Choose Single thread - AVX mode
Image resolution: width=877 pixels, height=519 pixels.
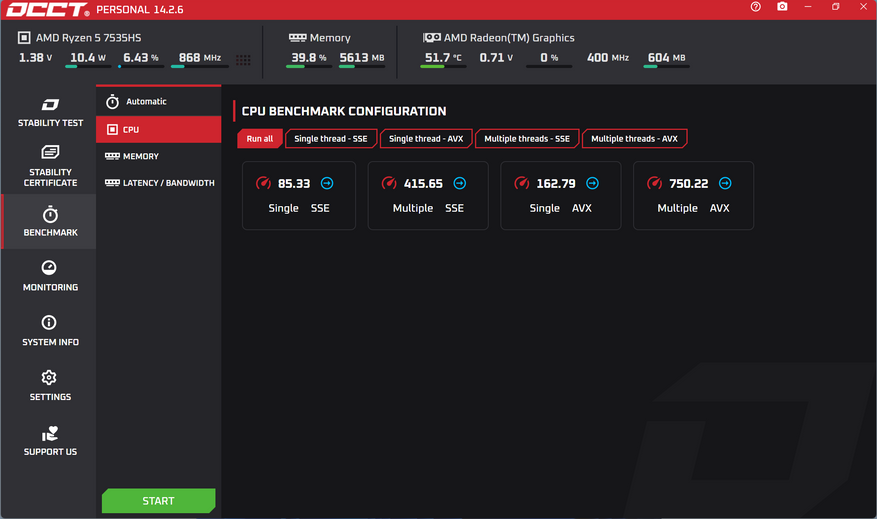click(x=426, y=139)
